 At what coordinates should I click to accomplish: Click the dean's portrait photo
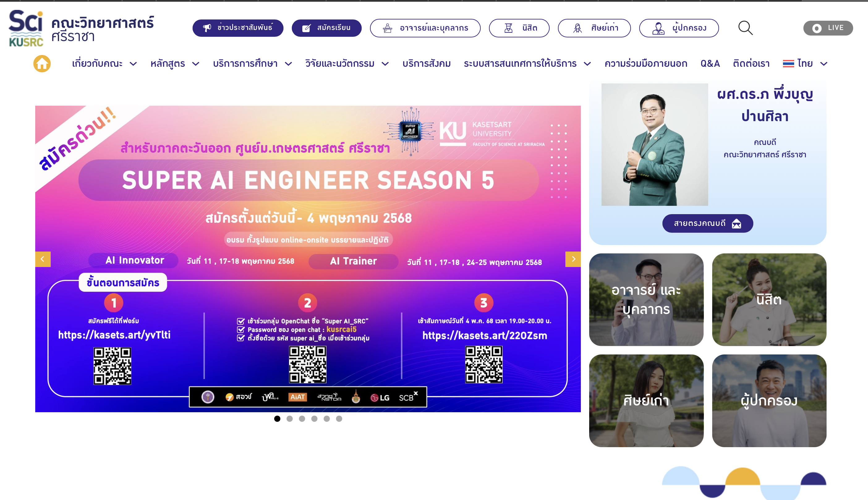(x=654, y=145)
